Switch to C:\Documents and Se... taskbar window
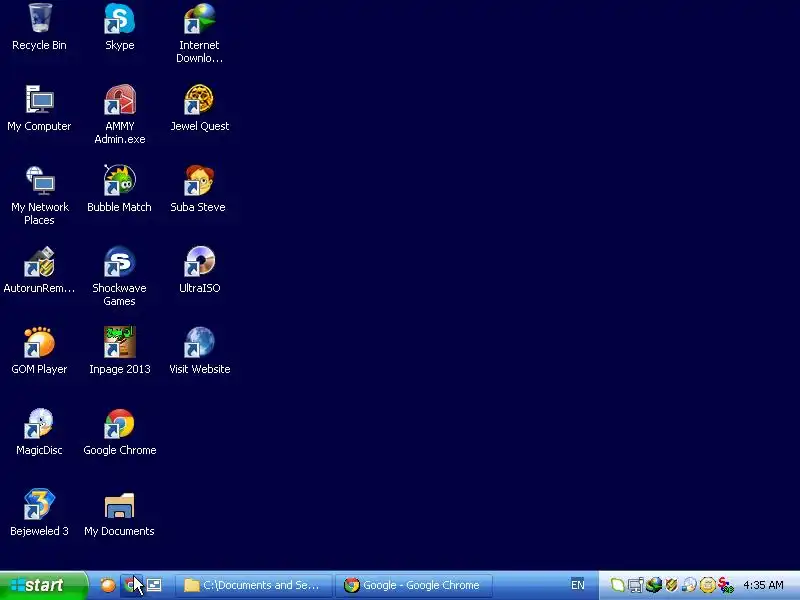800x600 pixels. pos(254,585)
